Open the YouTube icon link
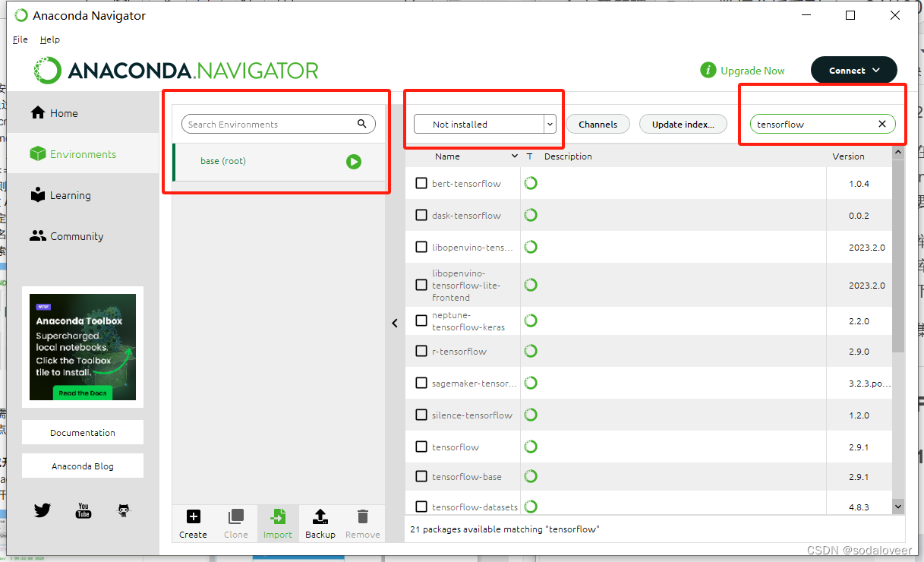 84,510
